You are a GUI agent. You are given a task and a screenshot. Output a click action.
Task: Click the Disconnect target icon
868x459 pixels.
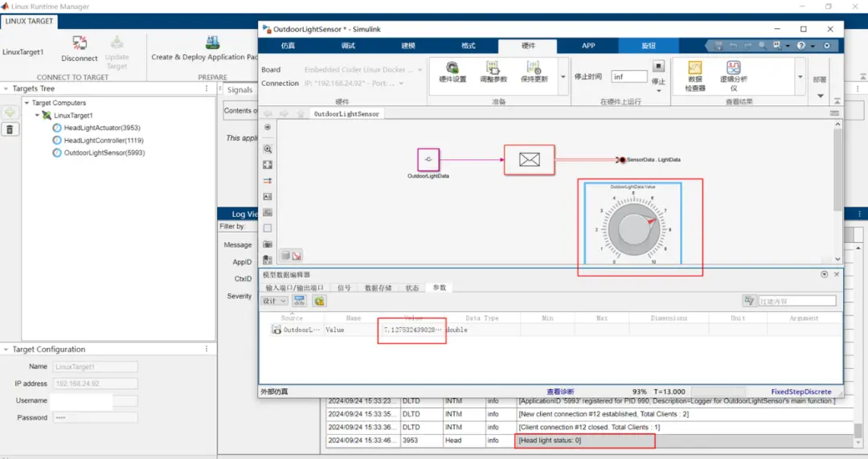80,43
